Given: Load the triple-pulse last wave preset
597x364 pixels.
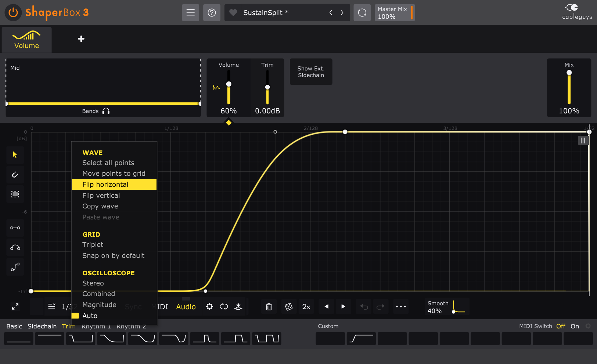Looking at the screenshot, I should (267, 338).
